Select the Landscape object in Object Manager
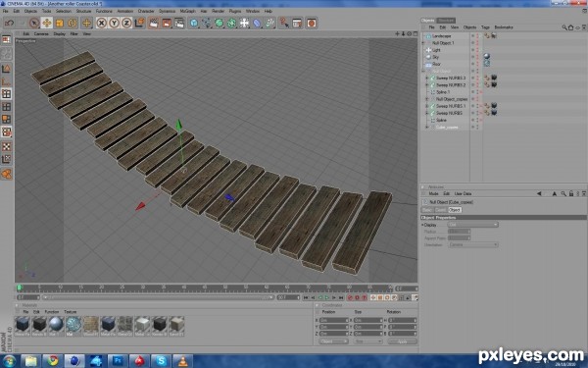This screenshot has width=588, height=368. point(441,36)
